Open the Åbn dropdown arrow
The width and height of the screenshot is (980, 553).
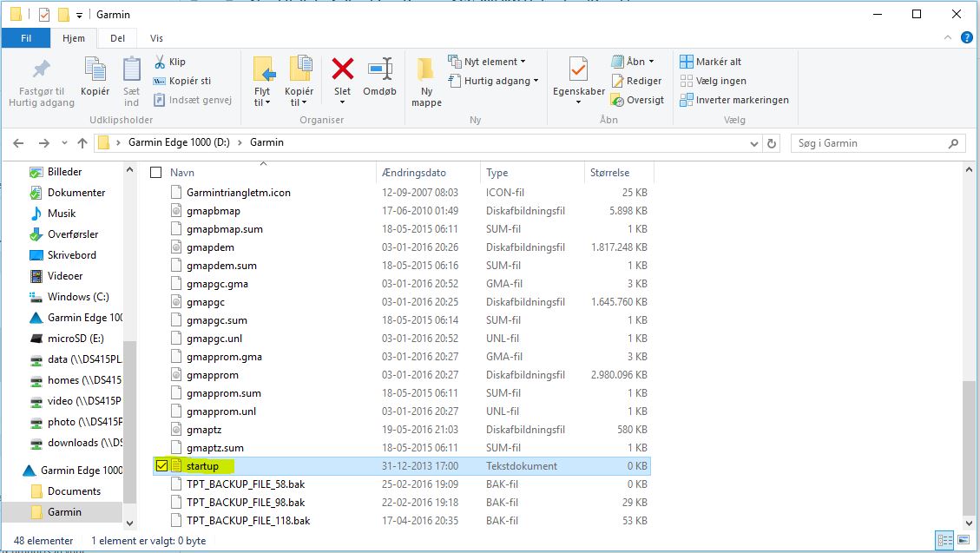651,62
